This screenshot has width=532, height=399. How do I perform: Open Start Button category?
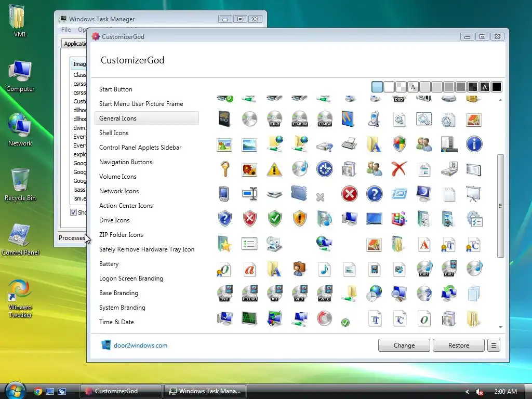pos(116,89)
